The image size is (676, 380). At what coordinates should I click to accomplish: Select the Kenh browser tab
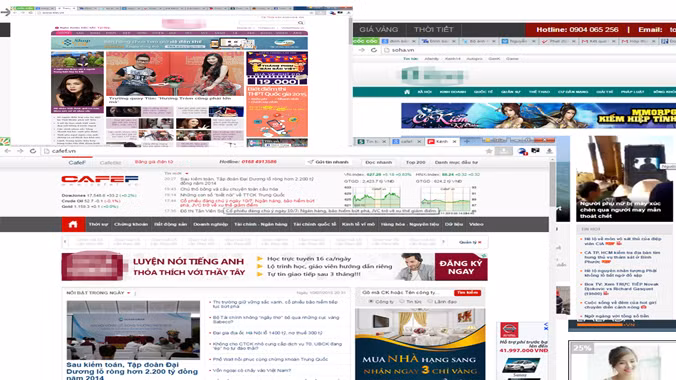(441, 141)
